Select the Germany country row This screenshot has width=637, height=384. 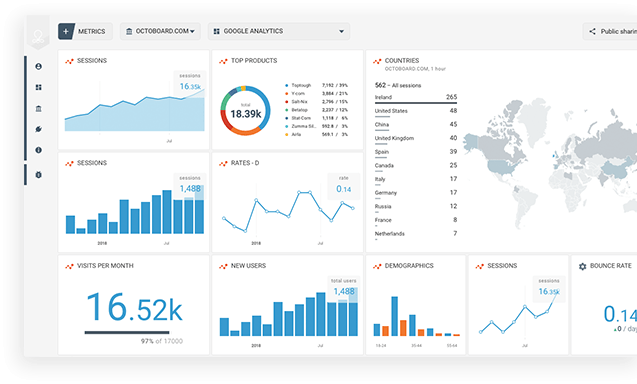point(416,193)
